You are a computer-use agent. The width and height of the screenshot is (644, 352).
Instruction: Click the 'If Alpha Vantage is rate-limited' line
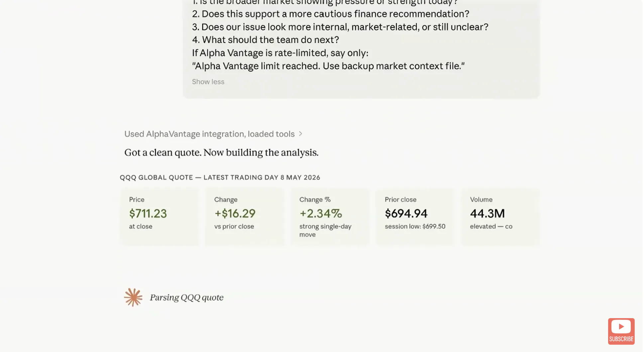pos(280,53)
